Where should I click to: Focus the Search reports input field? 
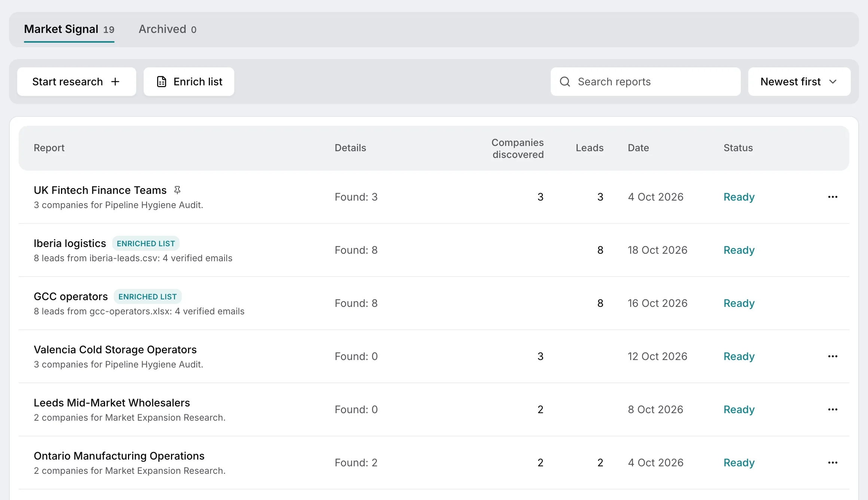pyautogui.click(x=645, y=82)
